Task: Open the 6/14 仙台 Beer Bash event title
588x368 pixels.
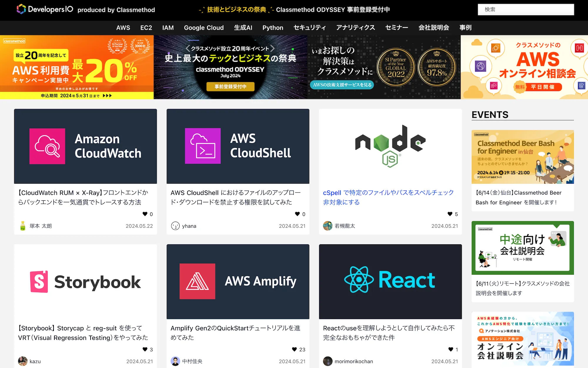Action: point(519,198)
